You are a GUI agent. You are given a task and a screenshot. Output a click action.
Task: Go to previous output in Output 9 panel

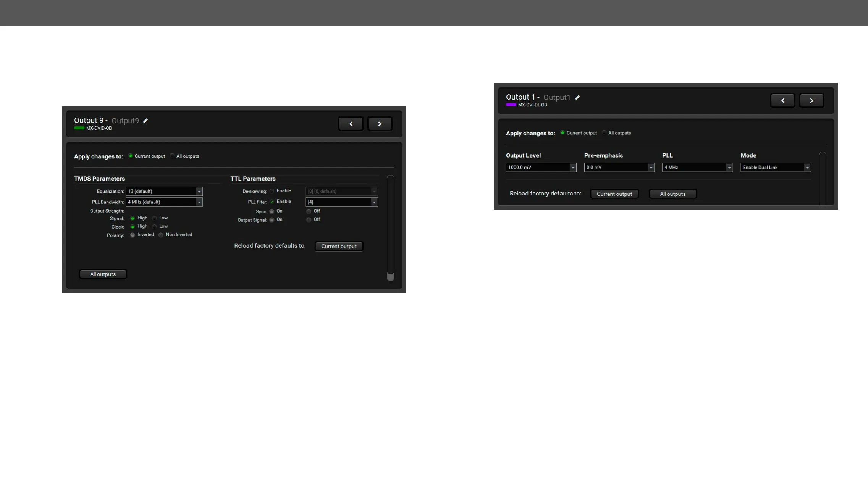coord(351,124)
